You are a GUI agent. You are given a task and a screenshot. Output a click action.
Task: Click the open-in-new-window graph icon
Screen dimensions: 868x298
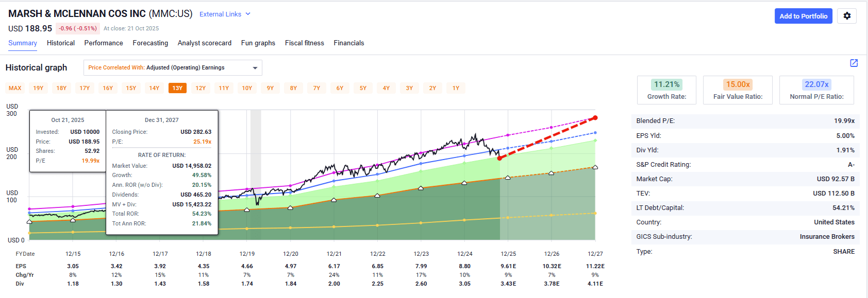click(854, 63)
